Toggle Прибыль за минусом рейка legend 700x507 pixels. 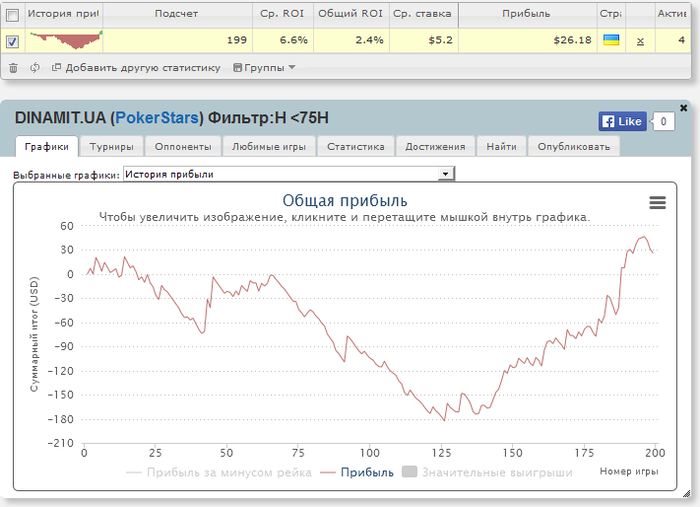(219, 472)
